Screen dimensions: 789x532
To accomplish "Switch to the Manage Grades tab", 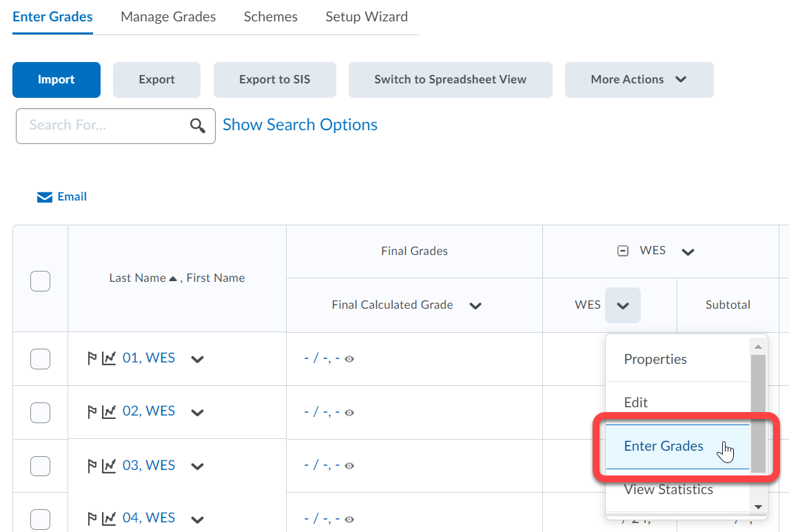I will click(x=168, y=17).
